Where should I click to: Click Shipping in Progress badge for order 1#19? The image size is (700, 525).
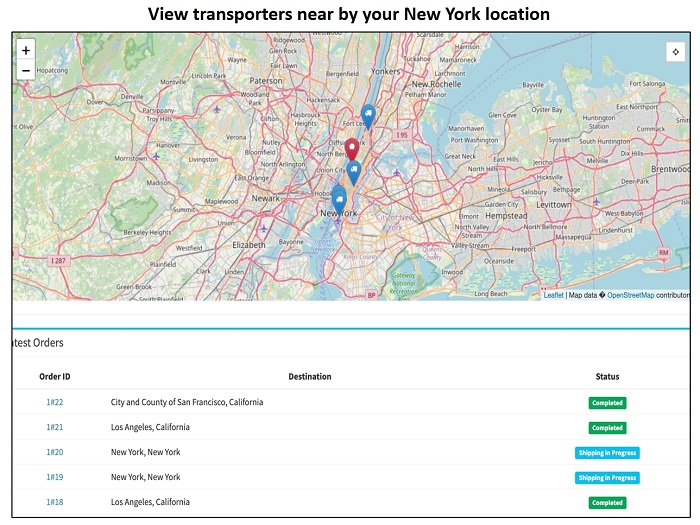607,478
